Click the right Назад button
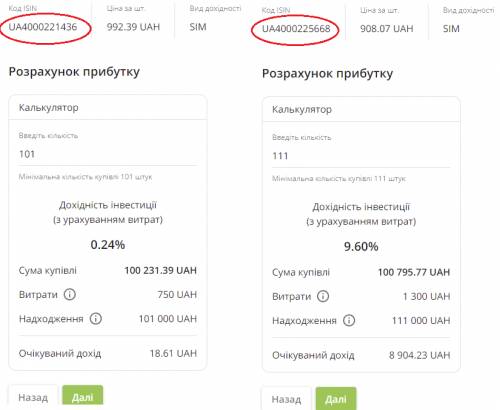Image resolution: width=500 pixels, height=410 pixels. (286, 399)
